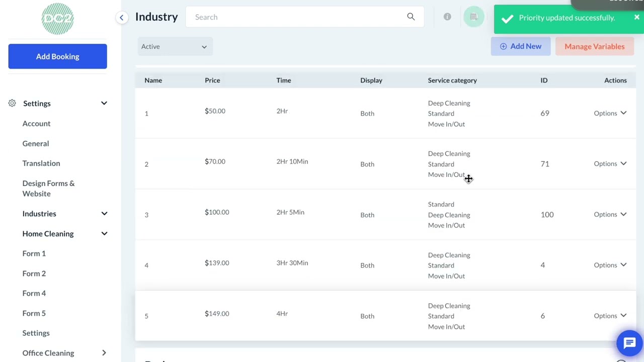Open Options dropdown for row ID 69
Viewport: 644px width, 362px height.
pyautogui.click(x=610, y=113)
